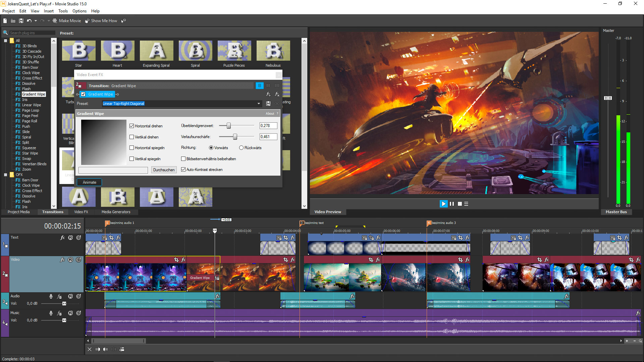Click the Überblendgrenzwert slider handle
The image size is (644, 362).
click(229, 125)
